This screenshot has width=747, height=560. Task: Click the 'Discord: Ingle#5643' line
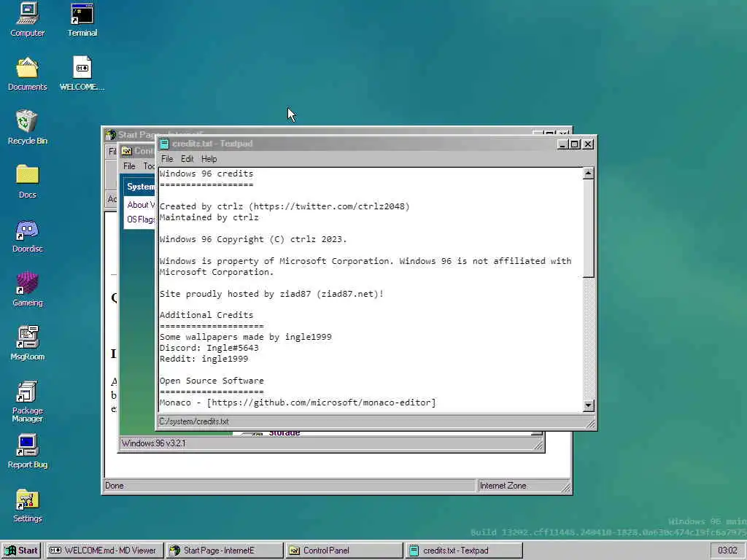coord(209,348)
